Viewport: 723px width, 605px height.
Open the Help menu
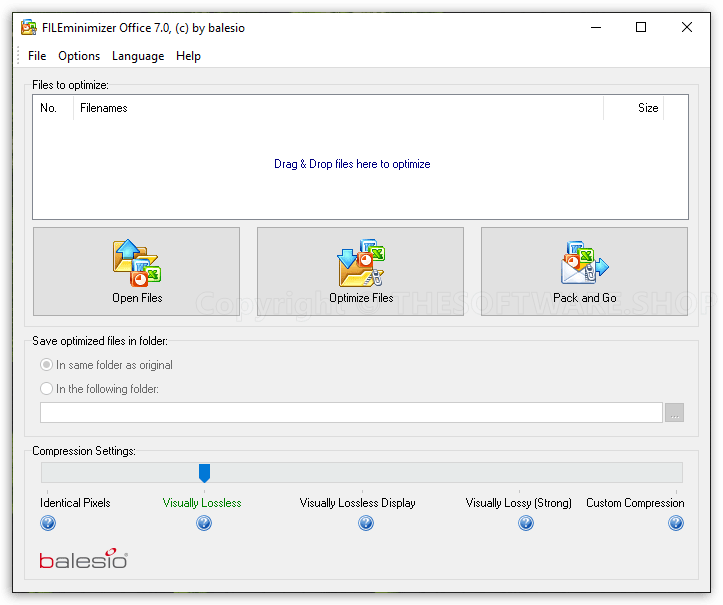pos(188,56)
